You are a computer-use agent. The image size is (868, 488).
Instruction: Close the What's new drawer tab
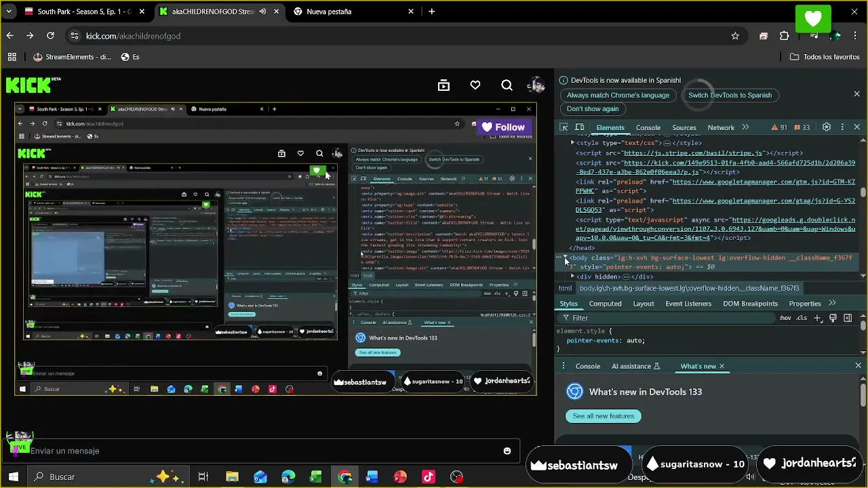tap(722, 367)
